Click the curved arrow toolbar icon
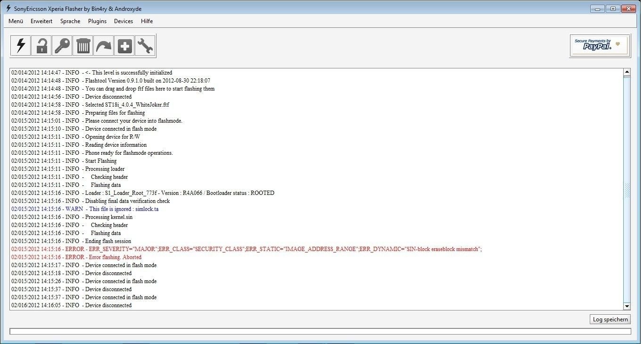This screenshot has height=344, width=644. click(x=104, y=46)
